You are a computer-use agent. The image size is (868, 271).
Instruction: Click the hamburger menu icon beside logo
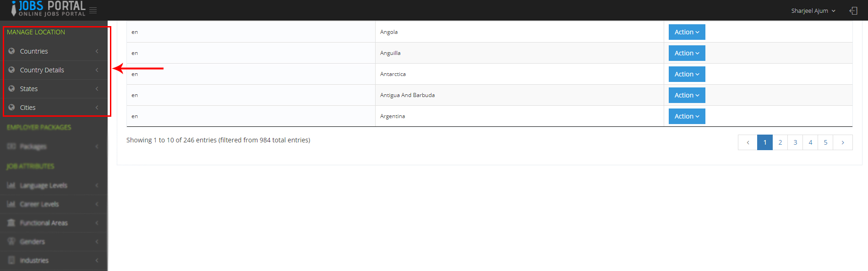(93, 11)
